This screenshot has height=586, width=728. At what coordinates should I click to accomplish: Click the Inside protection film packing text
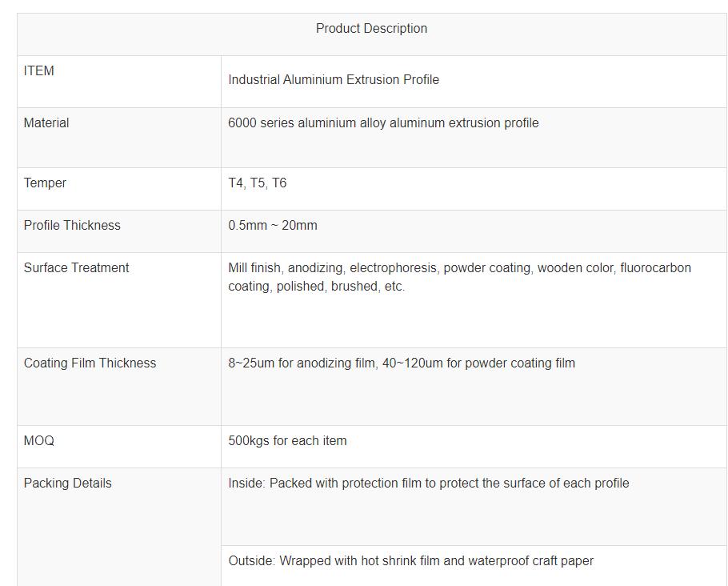428,484
